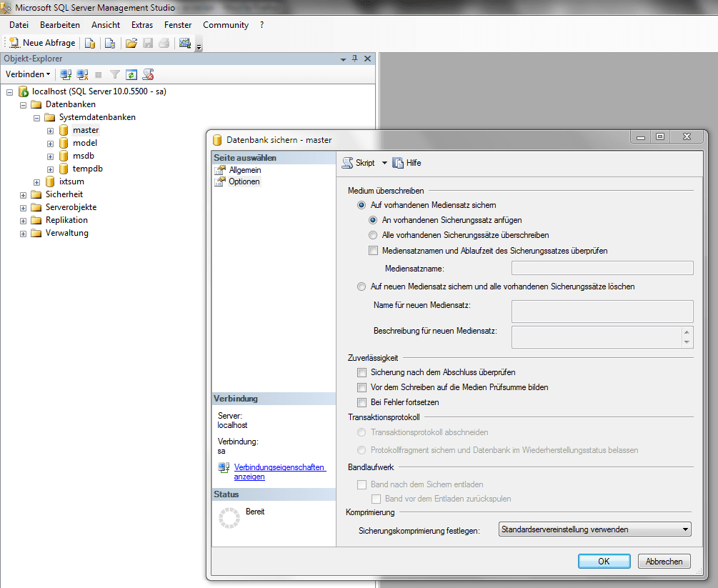Select the model database node
Screen dimensions: 718x588
[85, 143]
